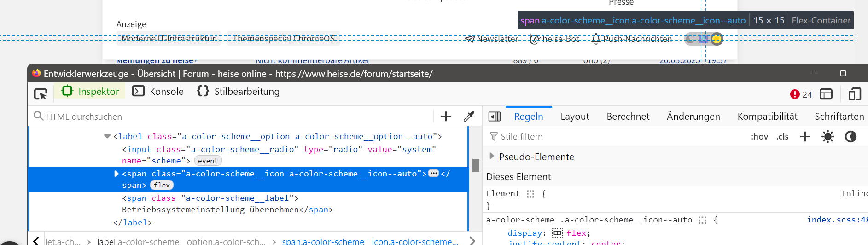868x245 pixels.
Task: Expand the Pseudo-Elemente section
Action: (x=492, y=156)
